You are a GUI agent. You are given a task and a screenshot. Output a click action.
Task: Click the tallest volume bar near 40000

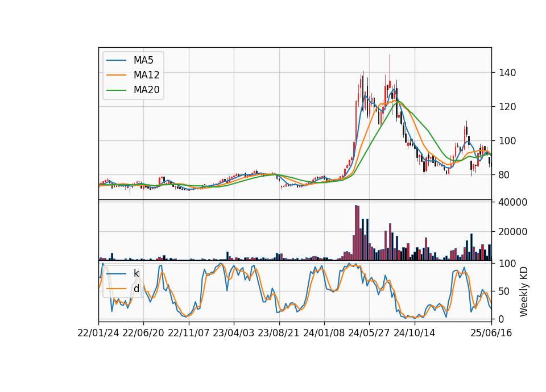[x=356, y=233]
